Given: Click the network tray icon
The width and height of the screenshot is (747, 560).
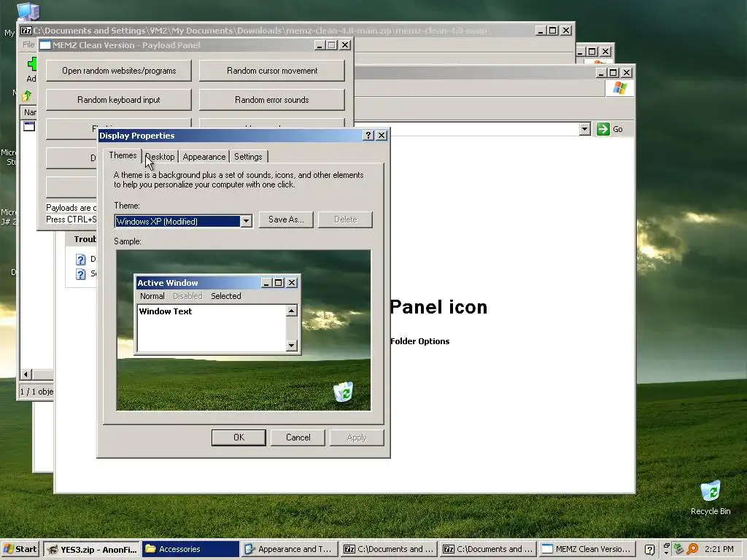Looking at the screenshot, I should tap(679, 549).
